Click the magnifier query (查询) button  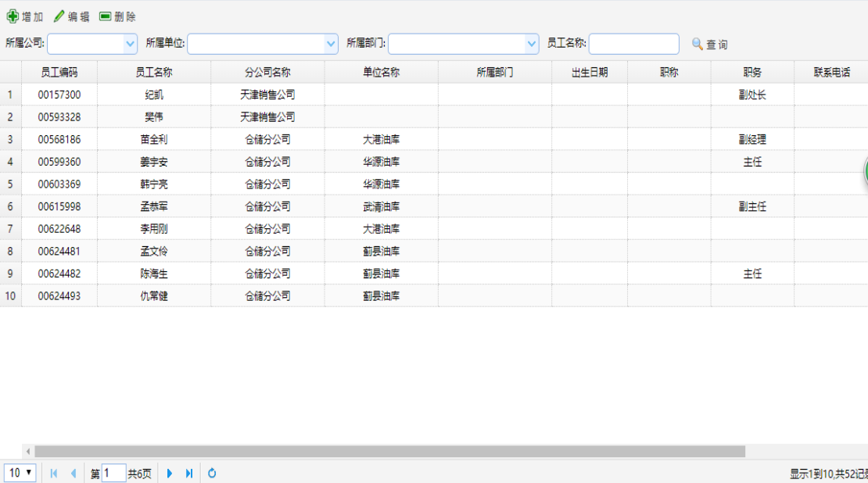pos(710,45)
